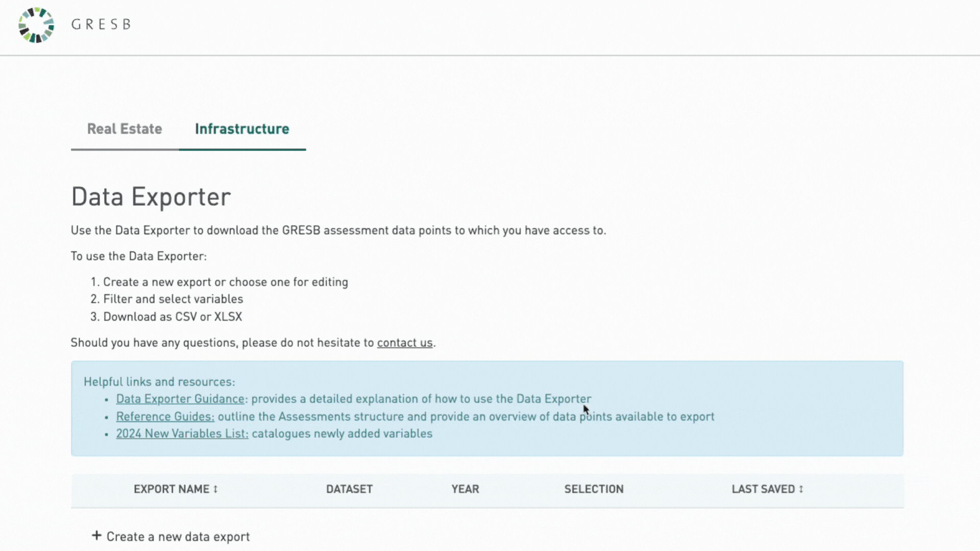Click the Create a new export step text
Screen dimensions: 980x551
tap(226, 282)
